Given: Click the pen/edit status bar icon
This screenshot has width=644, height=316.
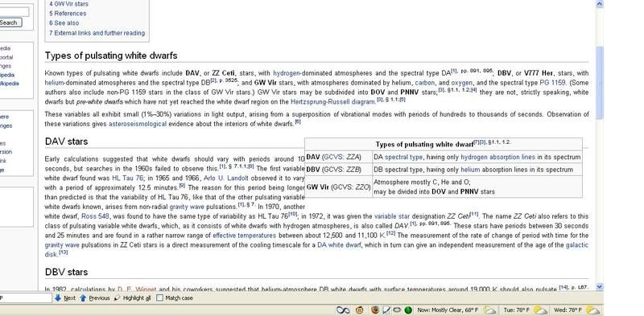Looking at the screenshot, I should click(386, 310).
